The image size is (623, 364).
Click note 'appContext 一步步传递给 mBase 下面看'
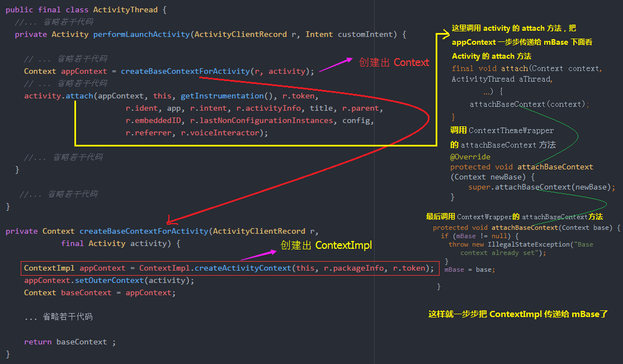[522, 42]
